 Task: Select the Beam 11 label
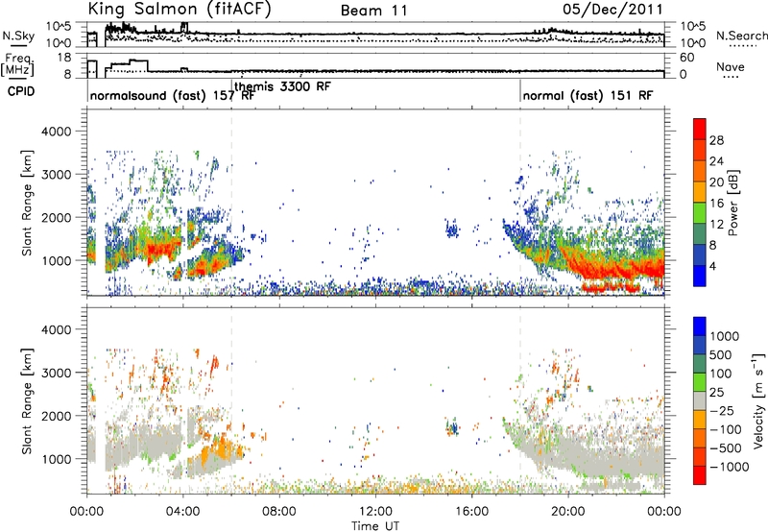pyautogui.click(x=374, y=11)
